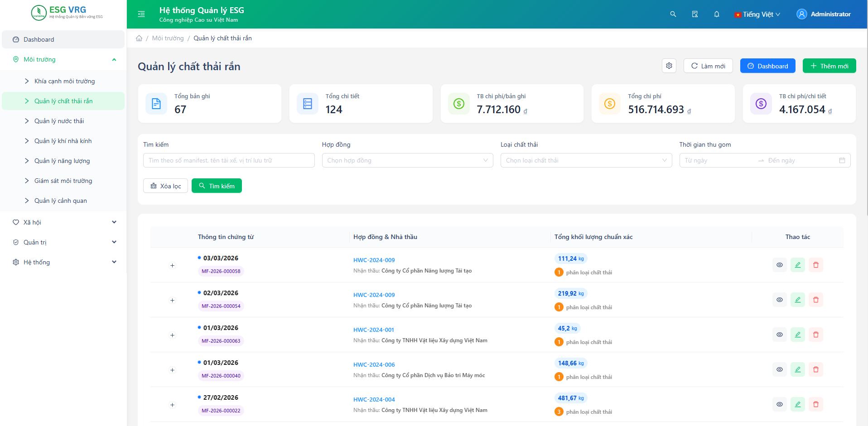Click the Thêm mới button
868x426 pixels.
[x=829, y=66]
